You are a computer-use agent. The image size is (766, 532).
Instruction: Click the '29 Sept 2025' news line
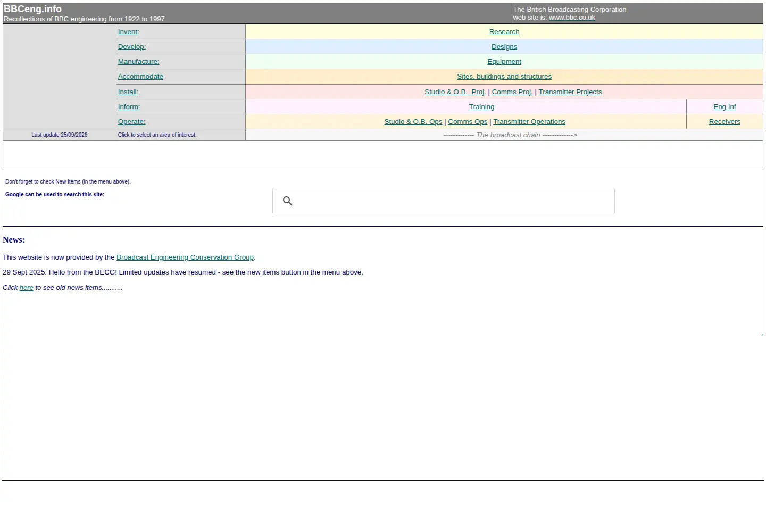pos(183,272)
